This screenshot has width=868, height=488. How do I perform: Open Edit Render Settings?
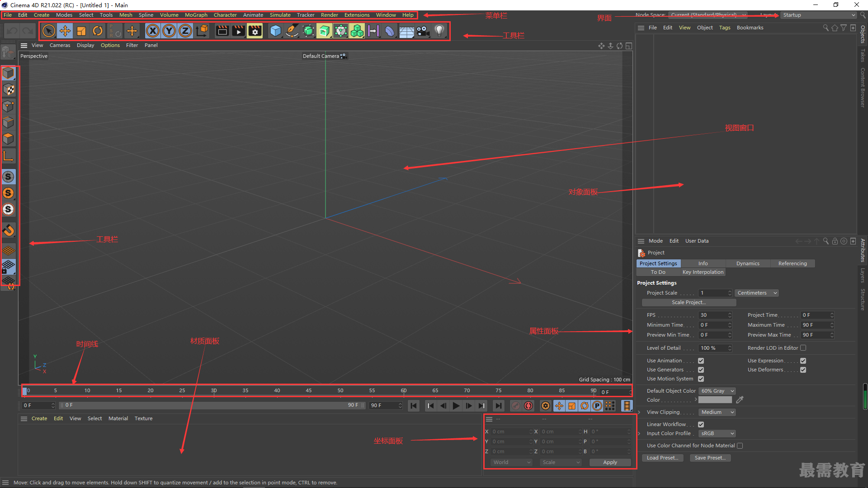pyautogui.click(x=255, y=31)
